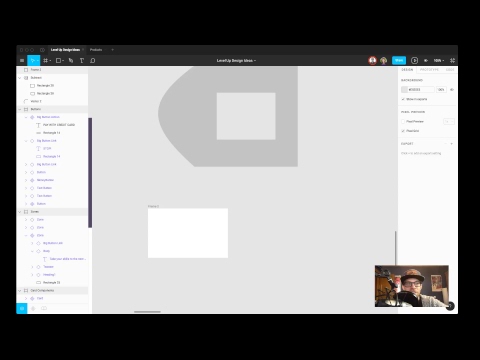Expand the Heading layer

[x=32, y=275]
